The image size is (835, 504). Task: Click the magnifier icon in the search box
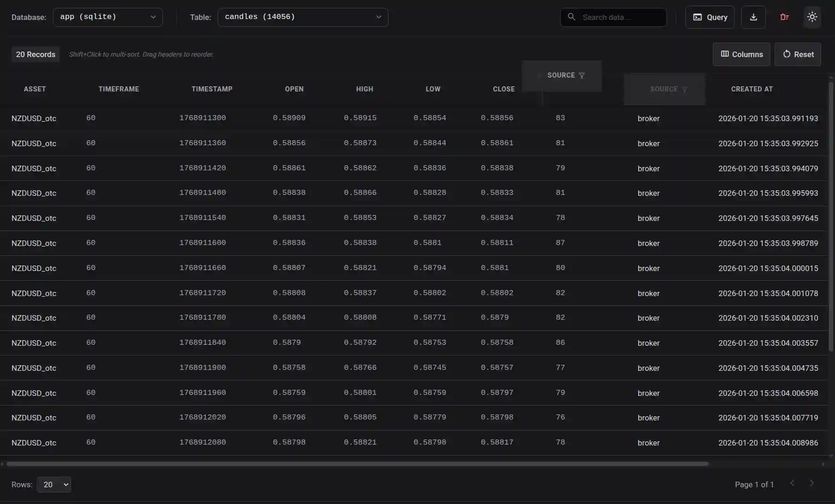571,17
